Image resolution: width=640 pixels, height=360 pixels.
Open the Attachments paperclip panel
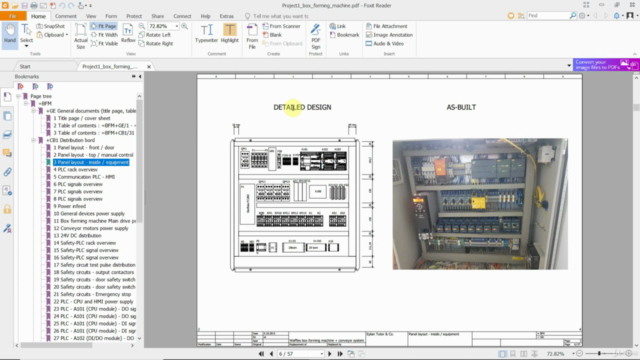(x=7, y=172)
